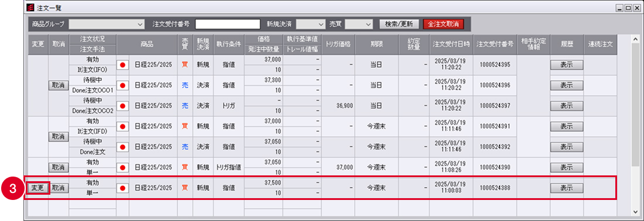The height and width of the screenshot is (221, 644).
Task: Click the 期限 column header
Action: point(376,44)
